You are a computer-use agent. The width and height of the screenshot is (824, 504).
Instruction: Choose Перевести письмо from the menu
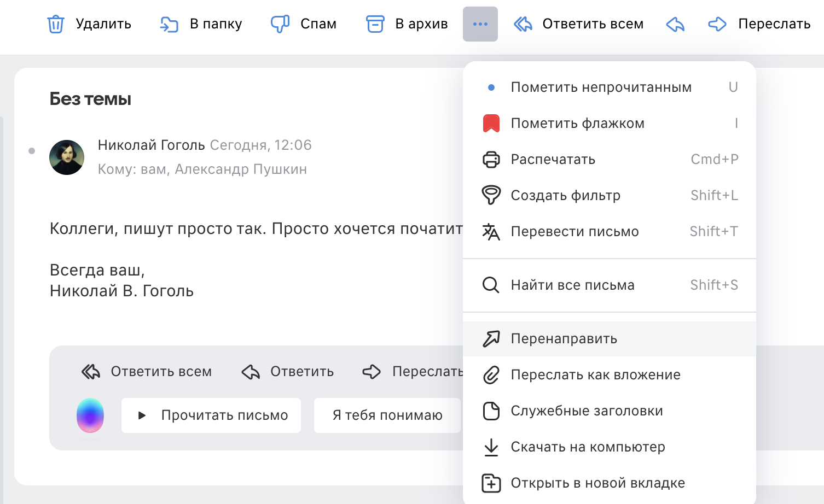(610, 232)
